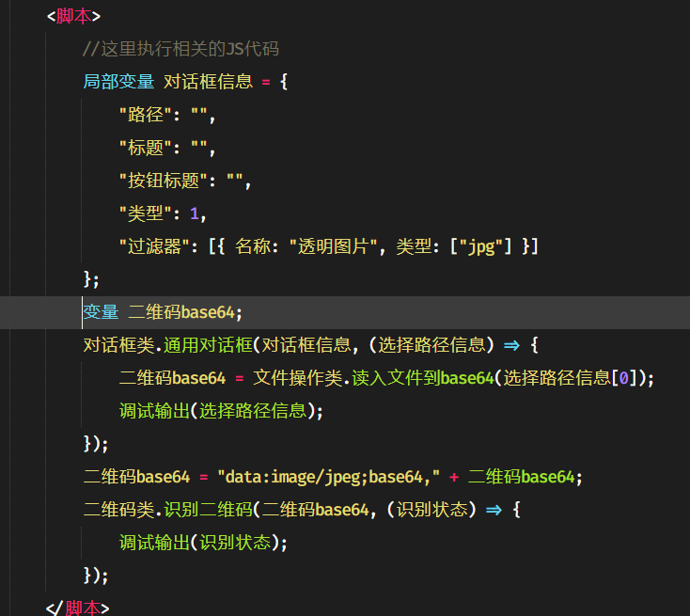Screen dimensions: 690x616
Task: Click the 识别二维码 method name
Action: point(208,510)
